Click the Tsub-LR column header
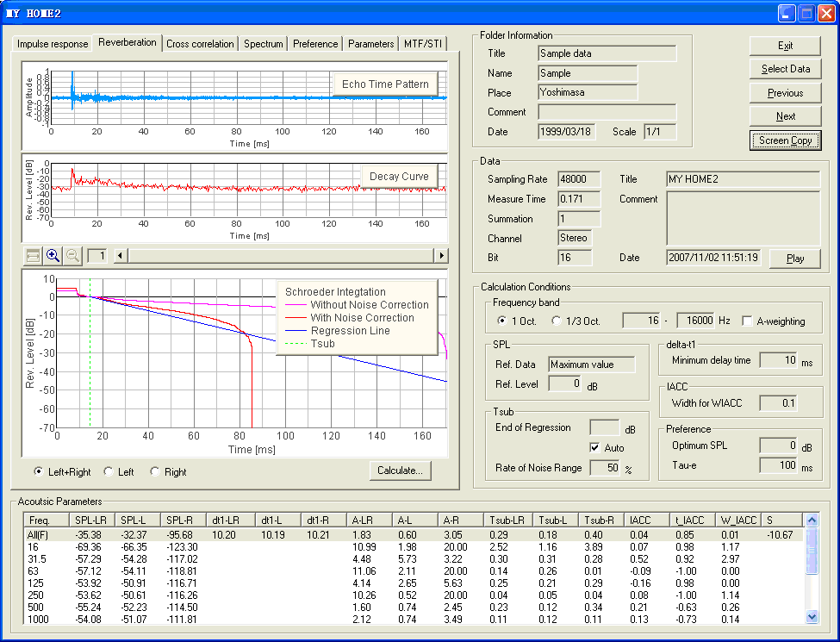 [x=507, y=520]
